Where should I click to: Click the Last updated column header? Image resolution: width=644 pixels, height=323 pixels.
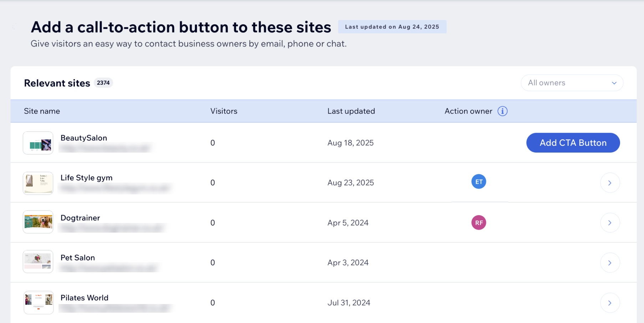pos(351,111)
